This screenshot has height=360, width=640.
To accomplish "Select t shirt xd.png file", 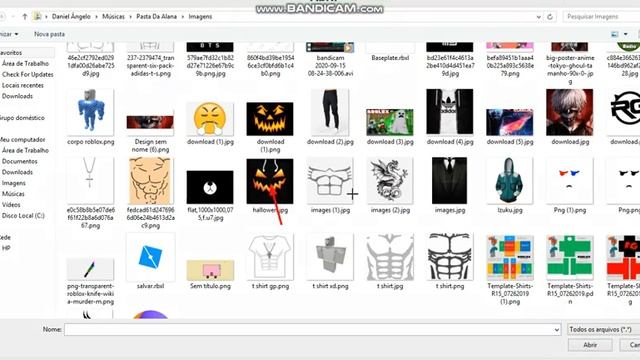I will 330,262.
